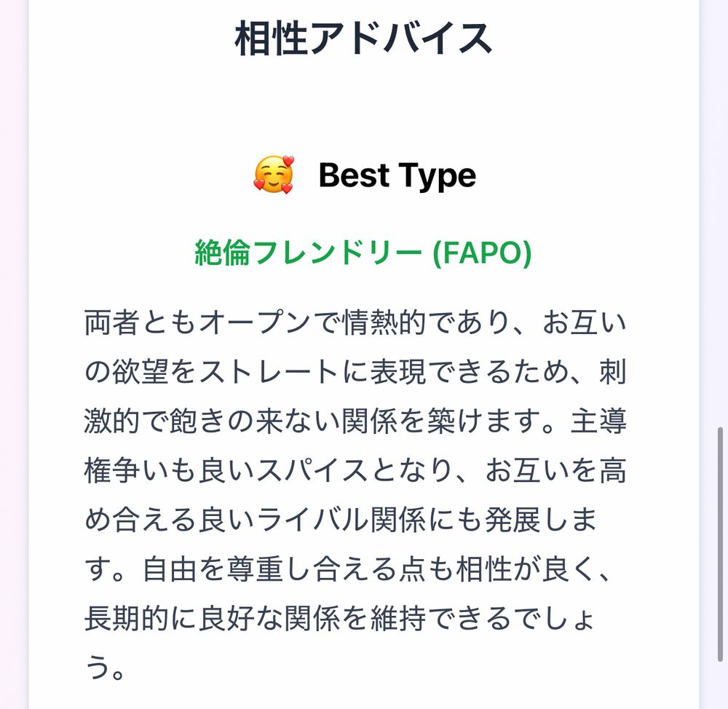Click the line starting with 権争いも良いスパイス
The height and width of the screenshot is (709, 728).
click(356, 470)
